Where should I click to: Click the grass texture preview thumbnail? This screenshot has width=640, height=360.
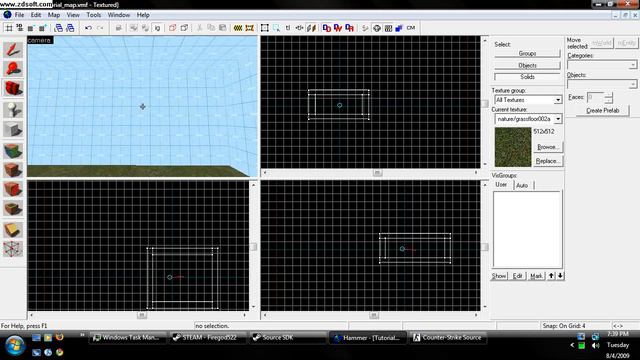(x=513, y=147)
